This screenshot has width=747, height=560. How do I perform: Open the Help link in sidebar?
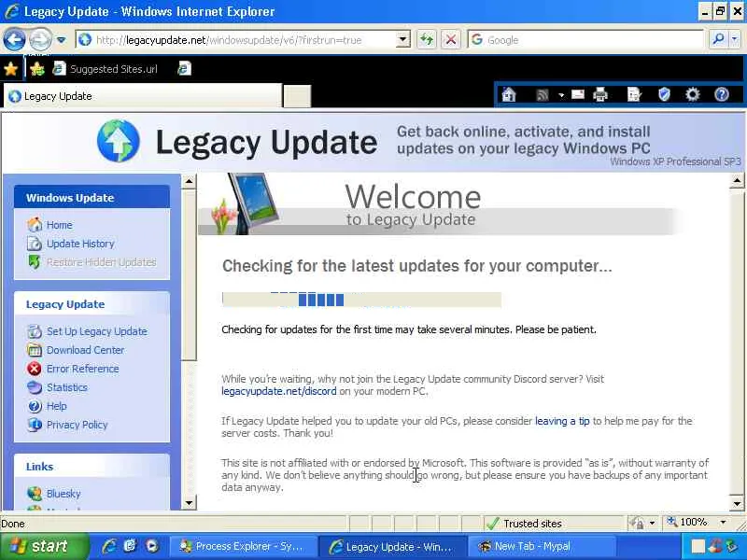(57, 406)
